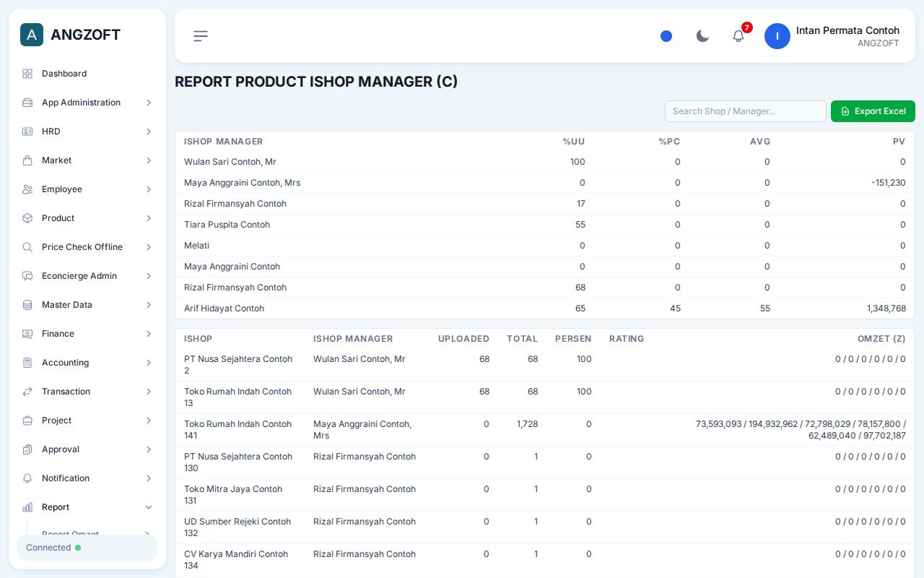
Task: Open the hamburger sidebar menu toggle
Action: pos(201,36)
